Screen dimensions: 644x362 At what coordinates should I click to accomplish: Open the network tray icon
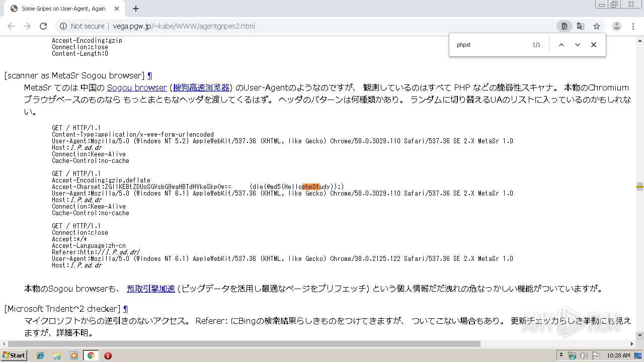[572, 355]
